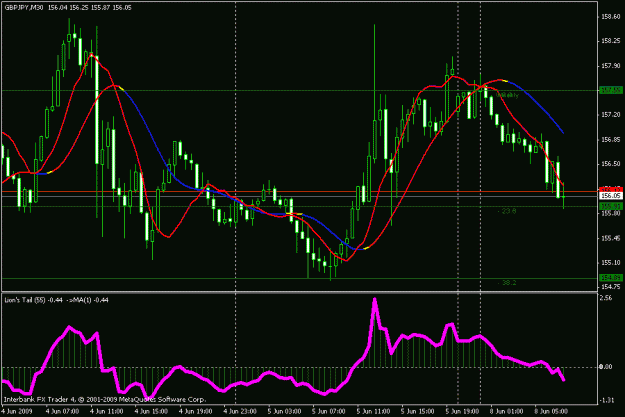Click the 158.60 price axis label

610,17
